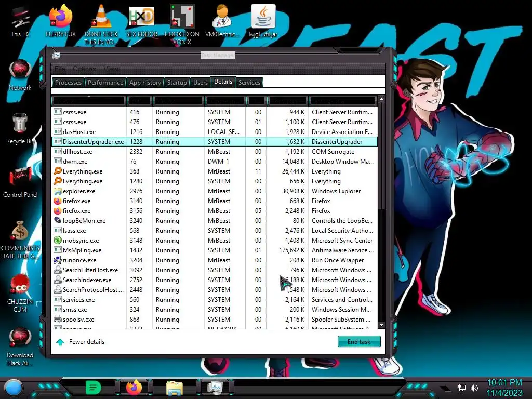The height and width of the screenshot is (399, 532).
Task: Open the network tray icon
Action: (461, 388)
